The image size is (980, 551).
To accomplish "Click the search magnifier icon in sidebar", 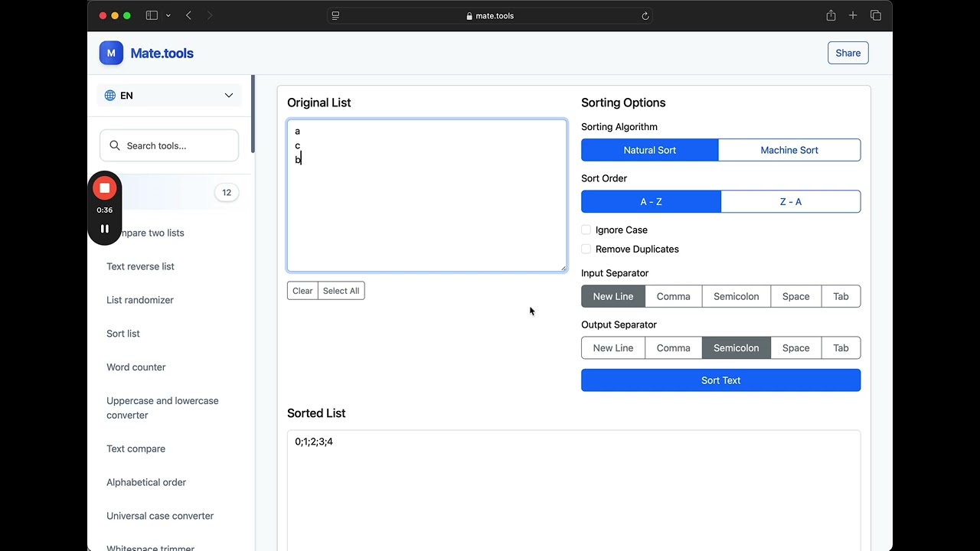I will [x=115, y=145].
